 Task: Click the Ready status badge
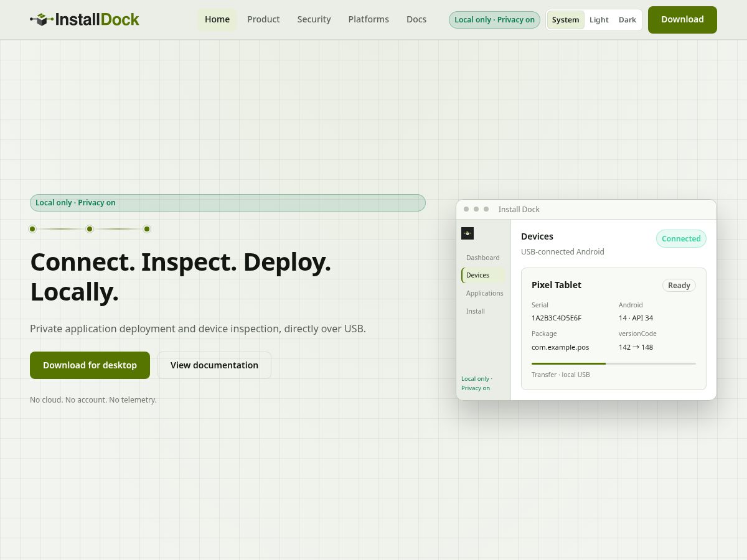click(x=679, y=286)
